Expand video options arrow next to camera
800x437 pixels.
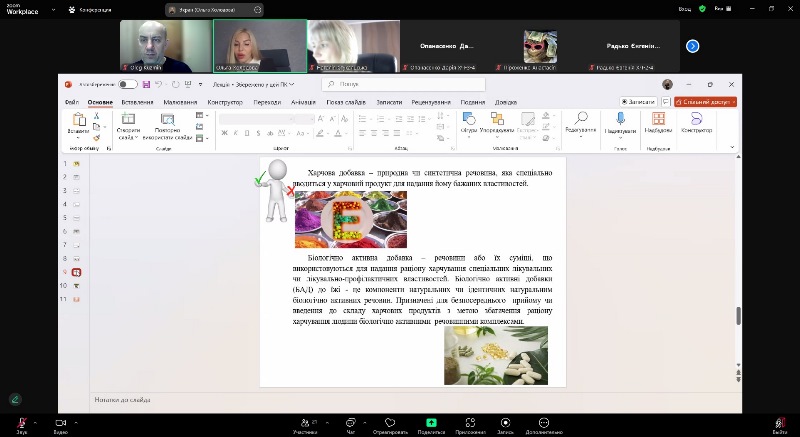coord(76,421)
